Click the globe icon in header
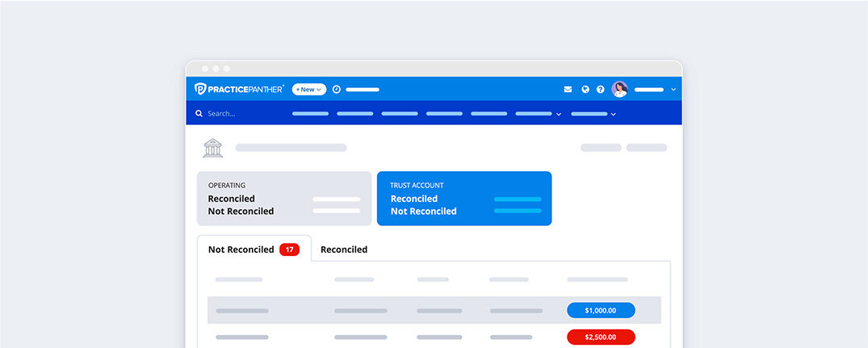 click(585, 89)
